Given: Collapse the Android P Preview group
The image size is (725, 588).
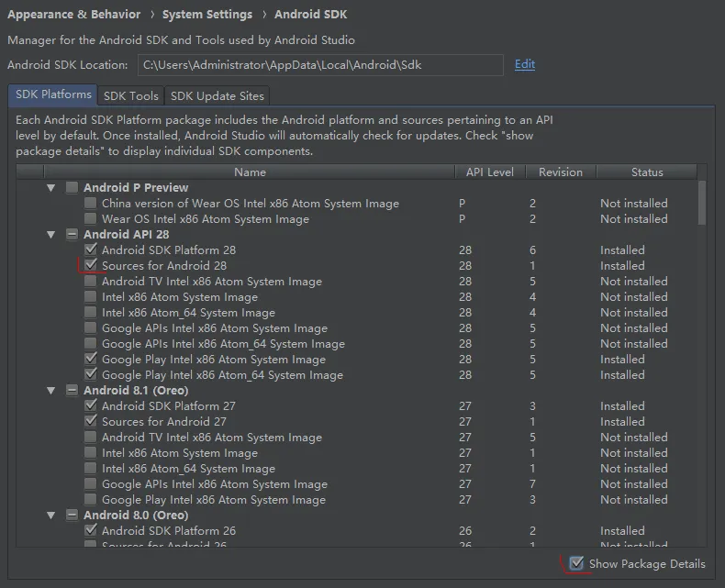Looking at the screenshot, I should [51, 187].
